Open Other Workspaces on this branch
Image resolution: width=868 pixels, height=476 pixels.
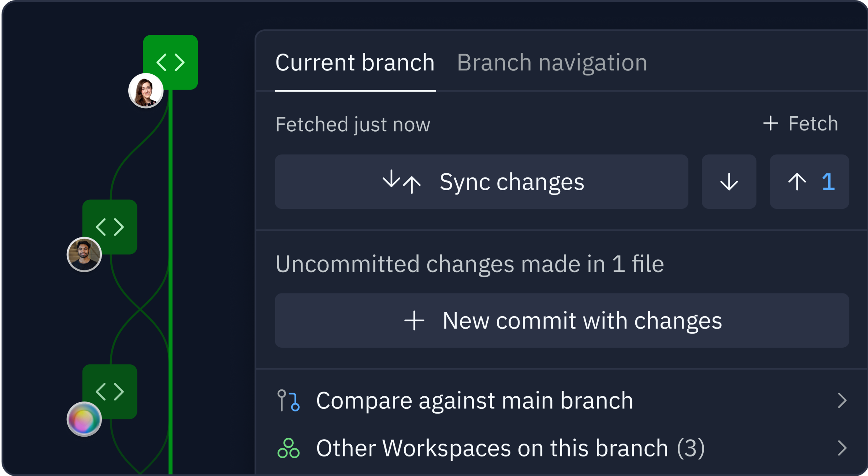[562, 448]
